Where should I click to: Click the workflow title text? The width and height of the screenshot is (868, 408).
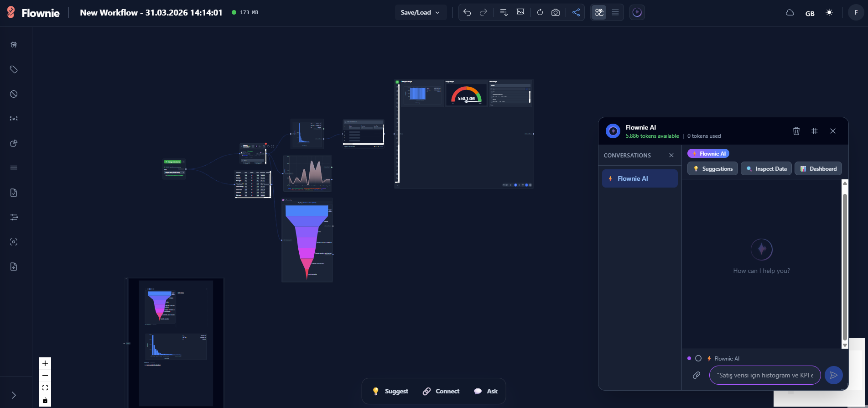point(151,13)
